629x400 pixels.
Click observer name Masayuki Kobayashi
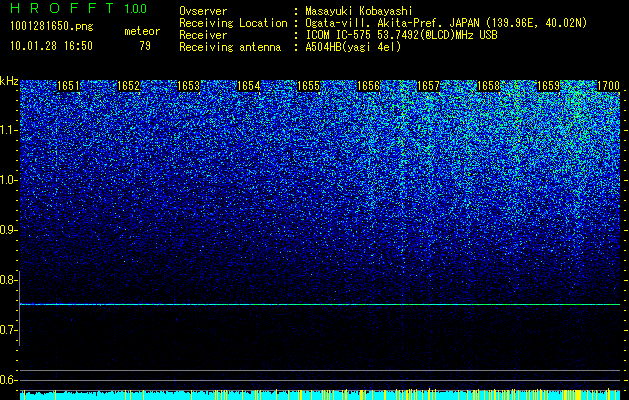[x=359, y=12]
